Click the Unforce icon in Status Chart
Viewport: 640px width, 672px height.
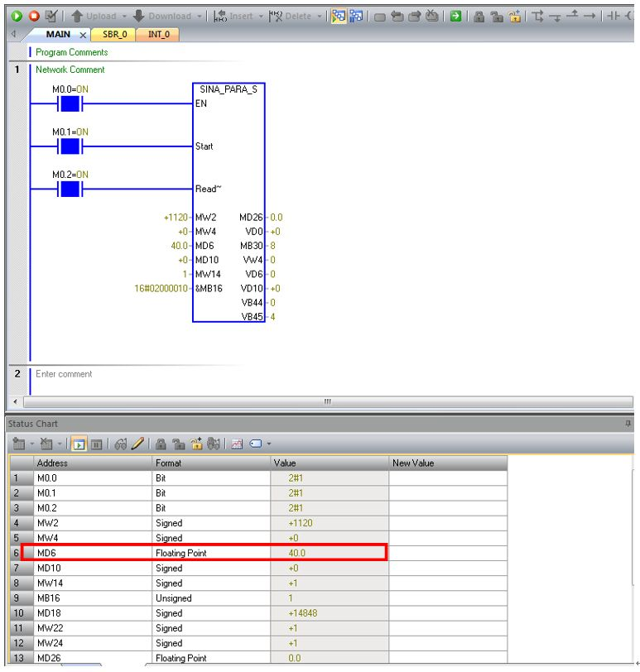point(178,444)
